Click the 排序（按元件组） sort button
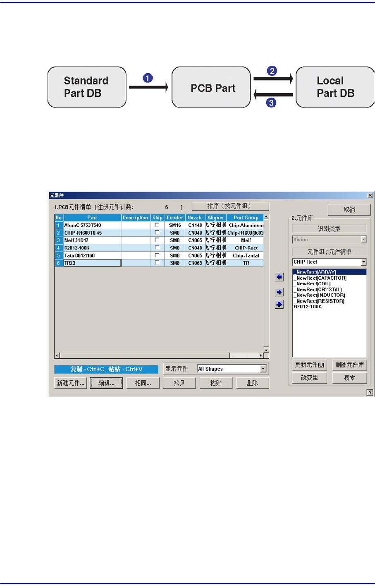The width and height of the screenshot is (375, 588). tap(230, 206)
